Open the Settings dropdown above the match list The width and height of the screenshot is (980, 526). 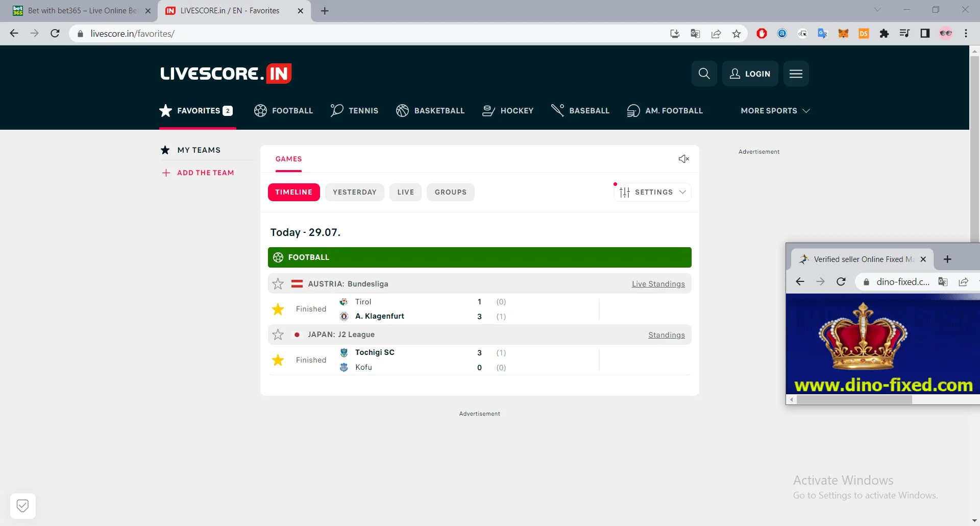tap(652, 192)
